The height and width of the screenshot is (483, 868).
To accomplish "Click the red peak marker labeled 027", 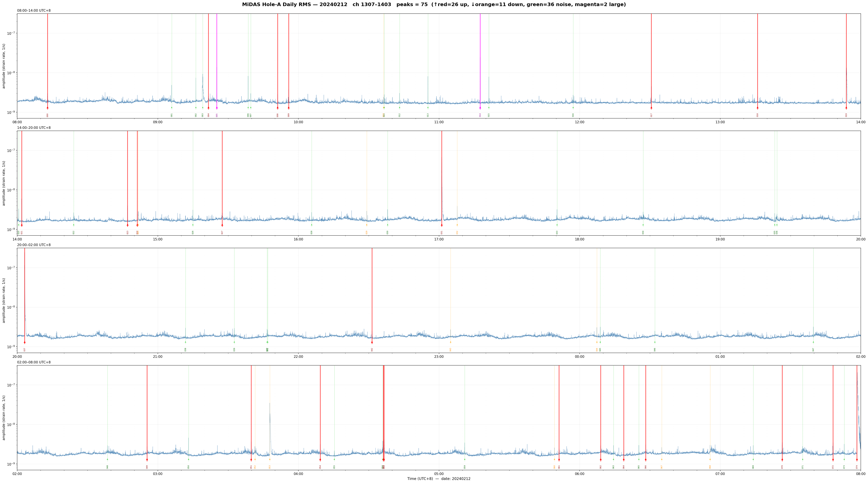I will pos(222,225).
